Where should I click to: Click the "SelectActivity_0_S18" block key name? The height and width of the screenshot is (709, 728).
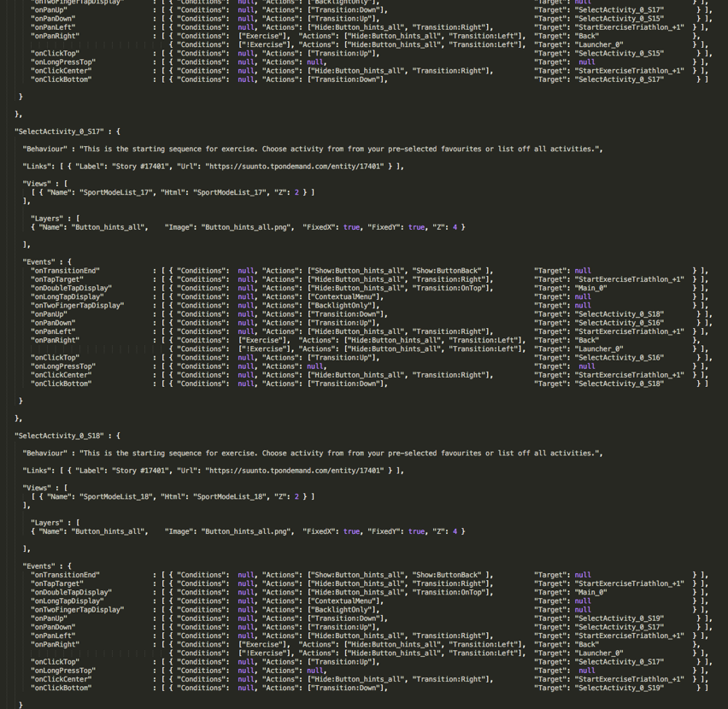tap(59, 436)
